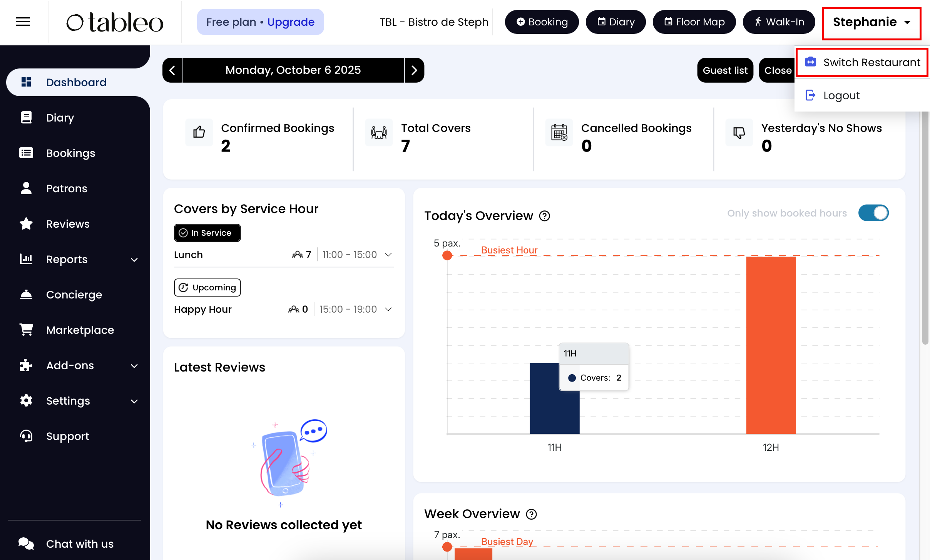
Task: Open the Guest list button
Action: tap(725, 70)
